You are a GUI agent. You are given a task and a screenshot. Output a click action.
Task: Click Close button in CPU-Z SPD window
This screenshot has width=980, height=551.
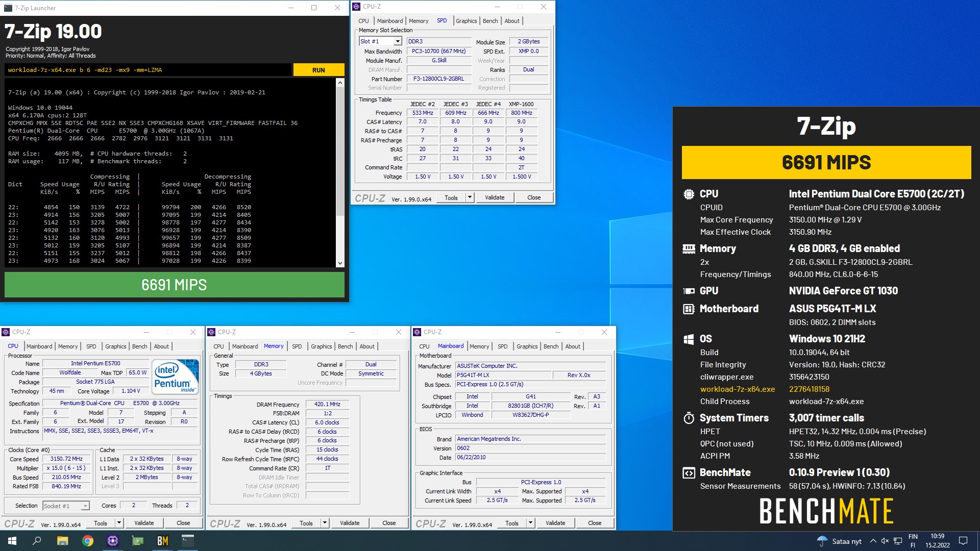click(x=534, y=197)
